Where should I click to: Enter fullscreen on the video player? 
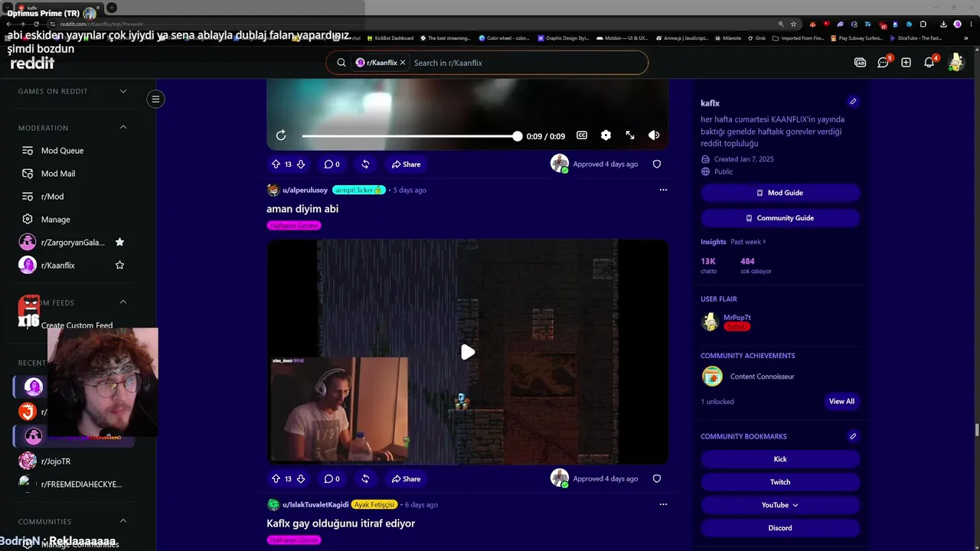[630, 135]
